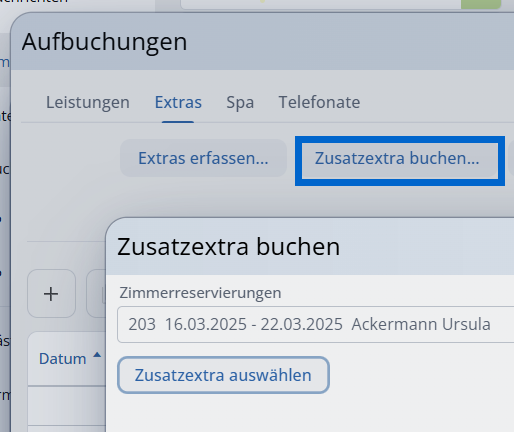Click the Zusatzextra auswählen button
This screenshot has height=432, width=514.
pos(223,375)
